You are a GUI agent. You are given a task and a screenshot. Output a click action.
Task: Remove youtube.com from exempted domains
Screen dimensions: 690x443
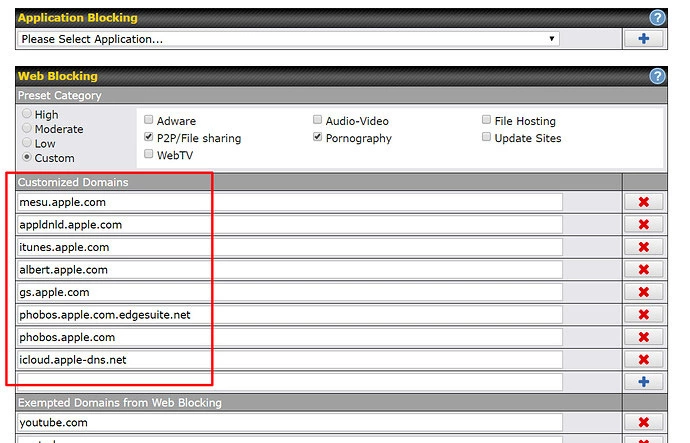643,423
